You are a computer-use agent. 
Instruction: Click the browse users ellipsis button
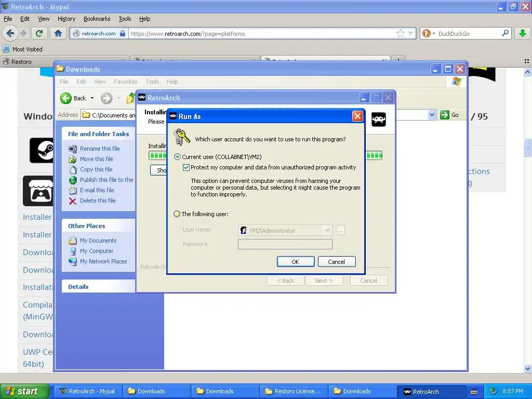pyautogui.click(x=340, y=230)
